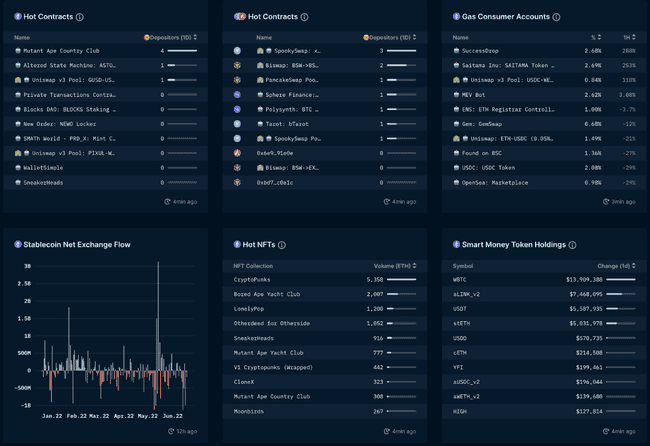
Task: Click multi-chain icon before second Hot Contracts
Action: (x=240, y=17)
